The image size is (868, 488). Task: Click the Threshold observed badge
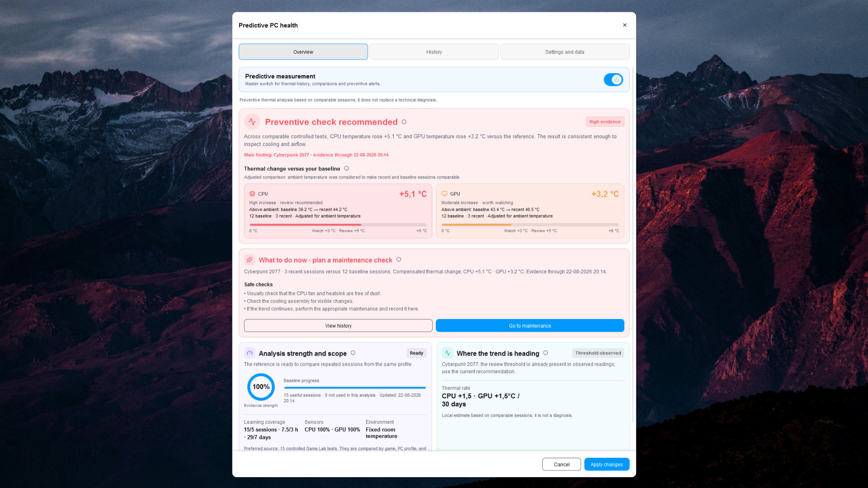tap(598, 353)
